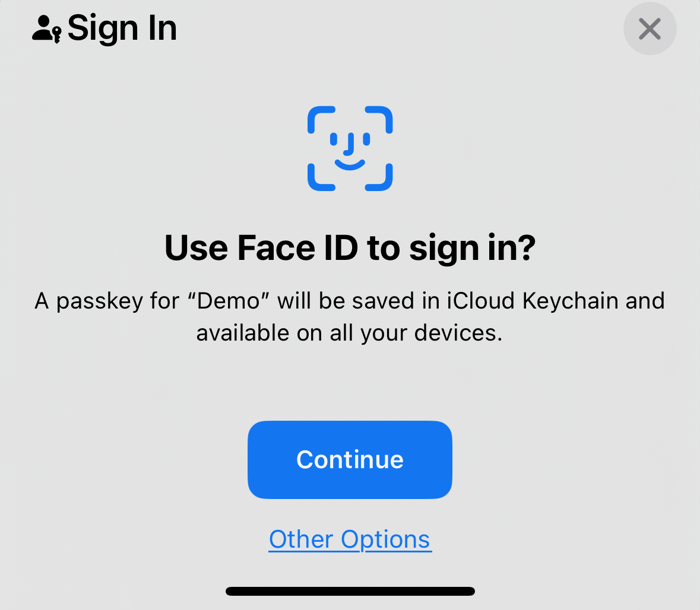This screenshot has height=610, width=700.
Task: Click the person-with-key passkey icon
Action: point(46,28)
